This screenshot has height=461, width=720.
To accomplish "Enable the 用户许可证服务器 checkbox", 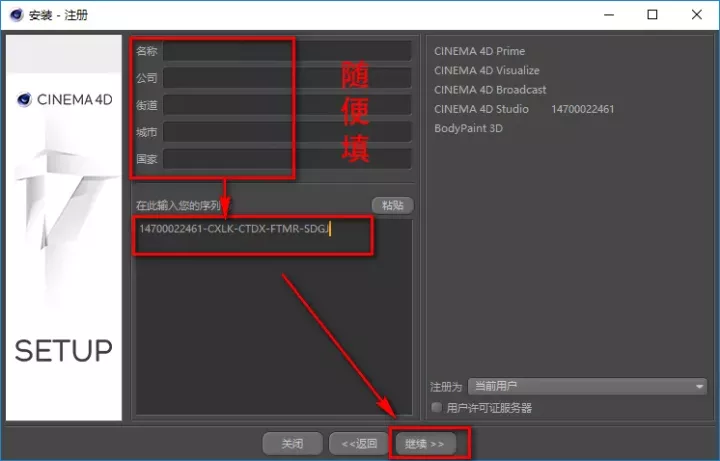I will [436, 407].
